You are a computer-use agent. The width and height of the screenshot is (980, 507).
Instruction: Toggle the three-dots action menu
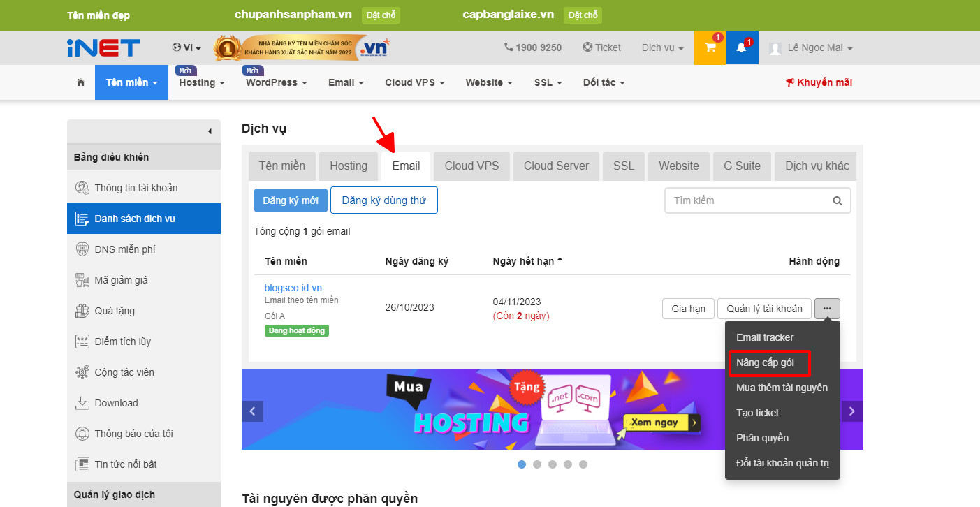tap(827, 309)
